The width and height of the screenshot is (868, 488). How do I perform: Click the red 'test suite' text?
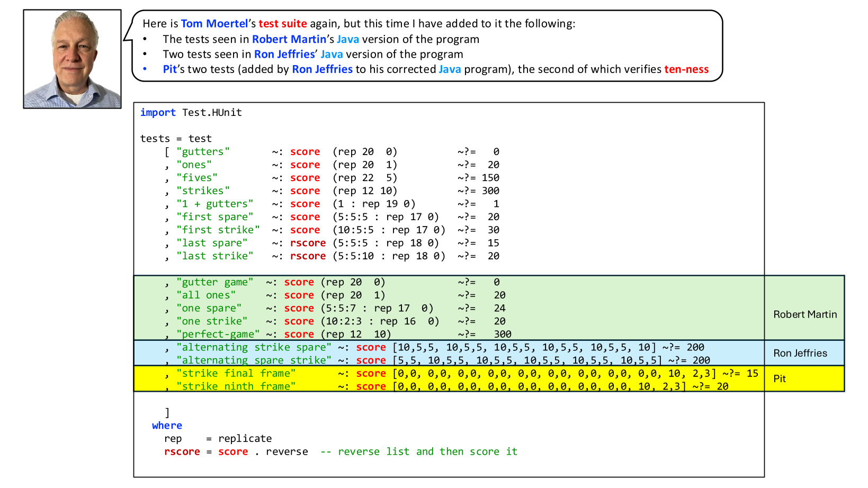283,24
